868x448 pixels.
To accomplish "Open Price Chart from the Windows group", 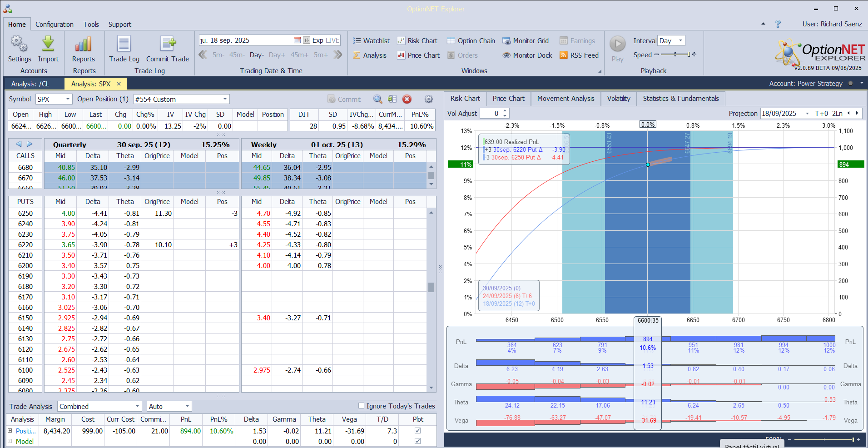I will 418,55.
